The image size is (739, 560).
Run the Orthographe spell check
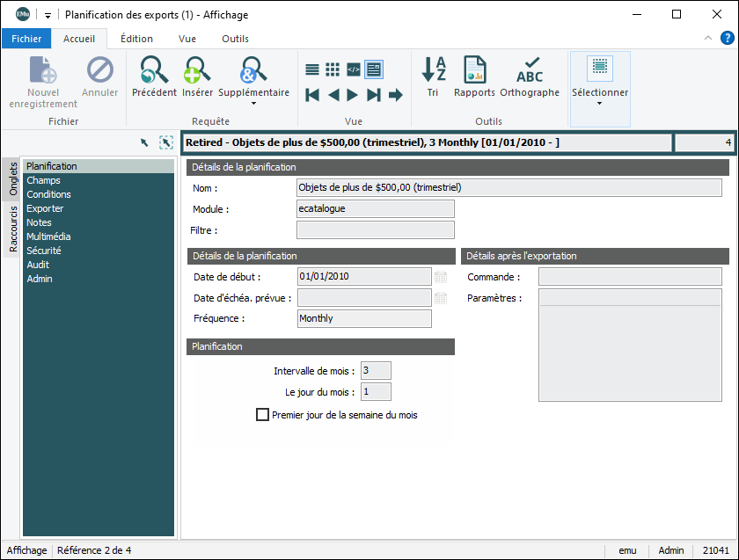pos(530,70)
